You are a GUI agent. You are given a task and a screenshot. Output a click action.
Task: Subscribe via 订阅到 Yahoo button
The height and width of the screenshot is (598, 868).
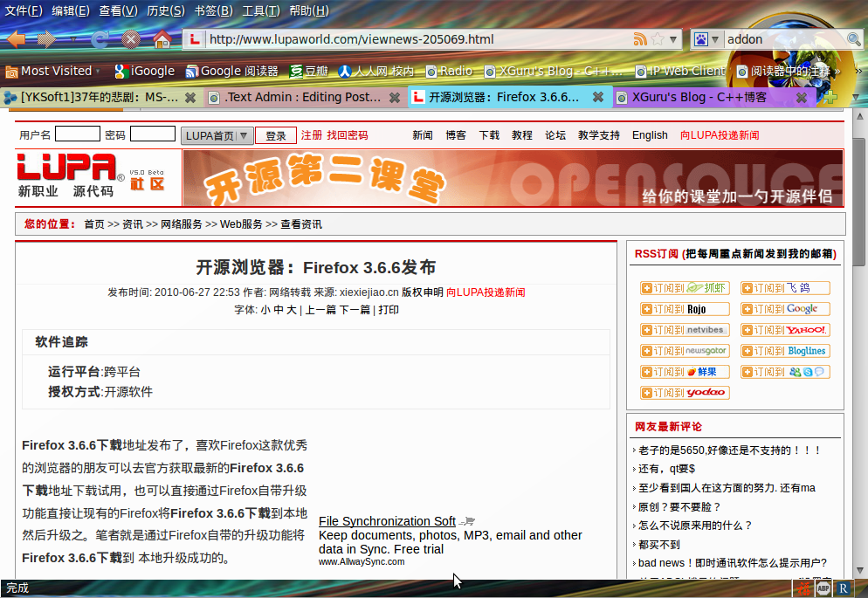tap(786, 330)
